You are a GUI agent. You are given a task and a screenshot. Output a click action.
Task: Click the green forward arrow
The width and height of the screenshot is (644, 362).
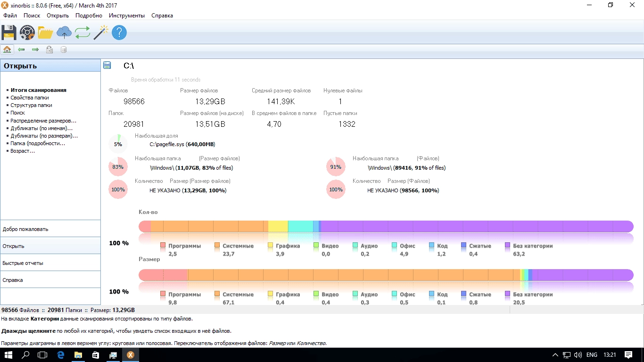[x=35, y=49]
